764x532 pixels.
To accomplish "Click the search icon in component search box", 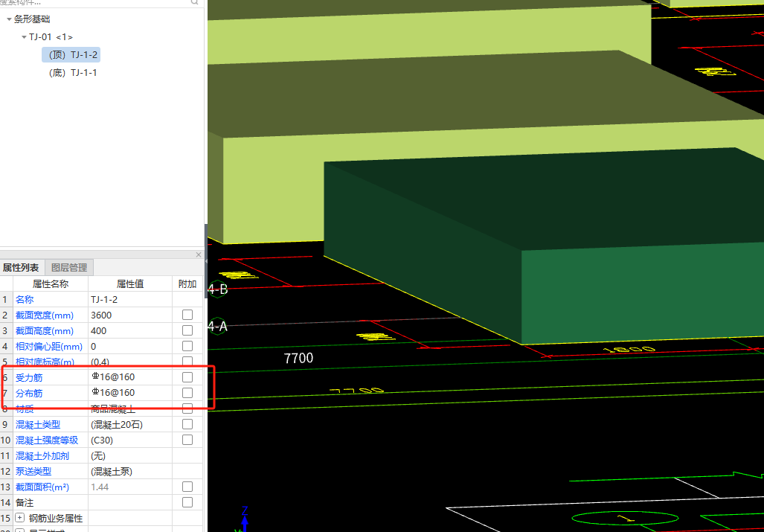I will pos(195,2).
